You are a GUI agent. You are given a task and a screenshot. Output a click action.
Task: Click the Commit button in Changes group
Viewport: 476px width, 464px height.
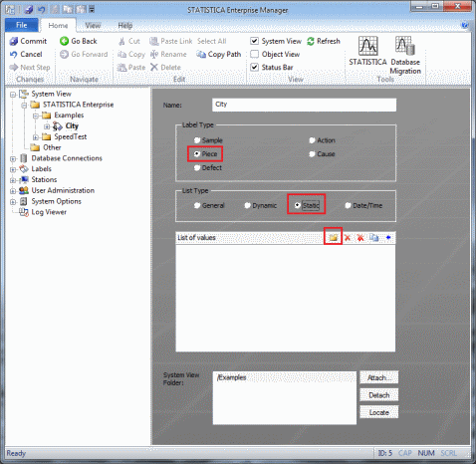tap(28, 41)
